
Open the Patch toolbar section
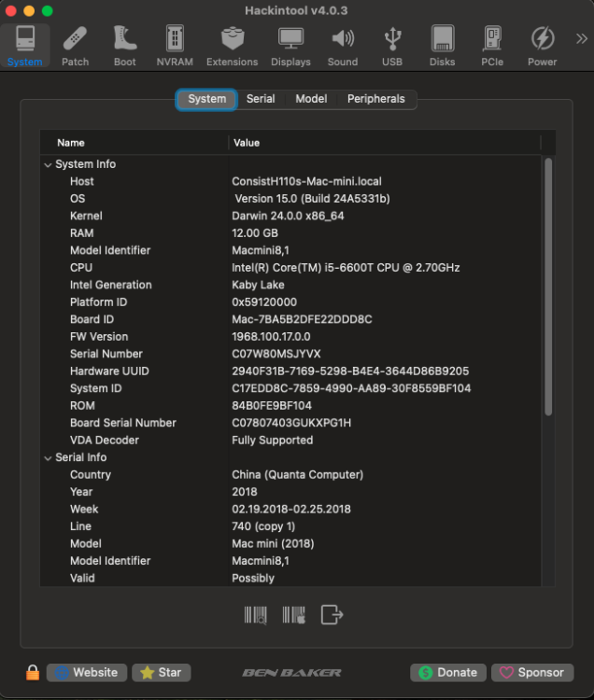[75, 47]
